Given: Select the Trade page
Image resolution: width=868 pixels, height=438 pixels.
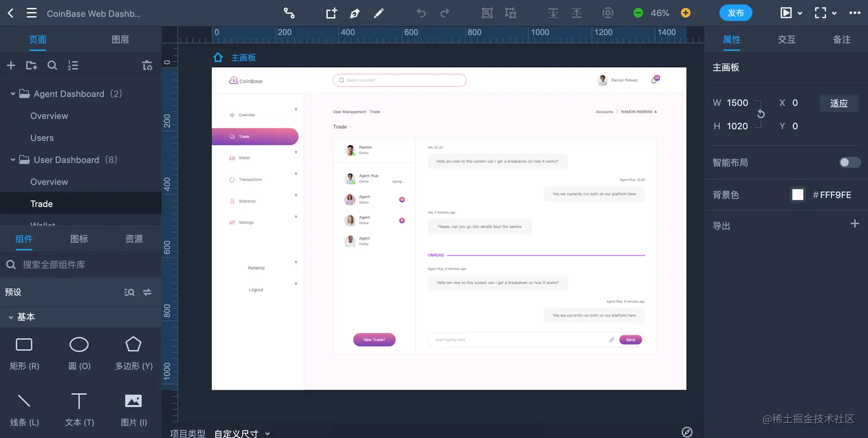Looking at the screenshot, I should coord(41,204).
